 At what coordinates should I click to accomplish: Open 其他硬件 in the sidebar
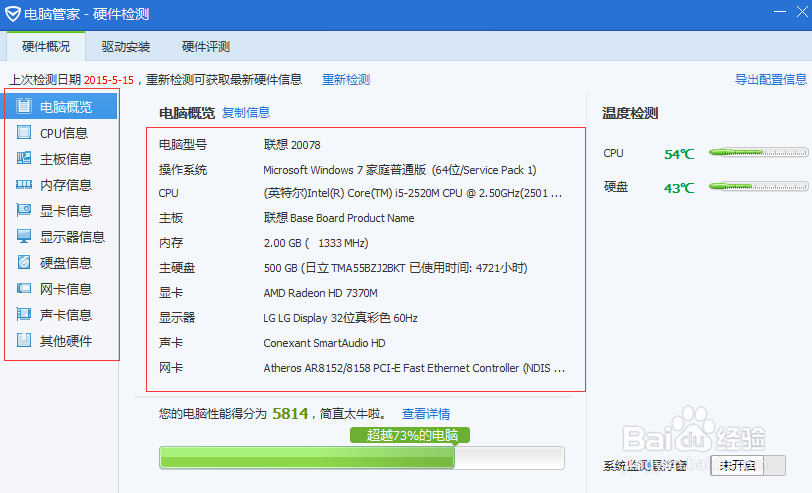(x=66, y=341)
